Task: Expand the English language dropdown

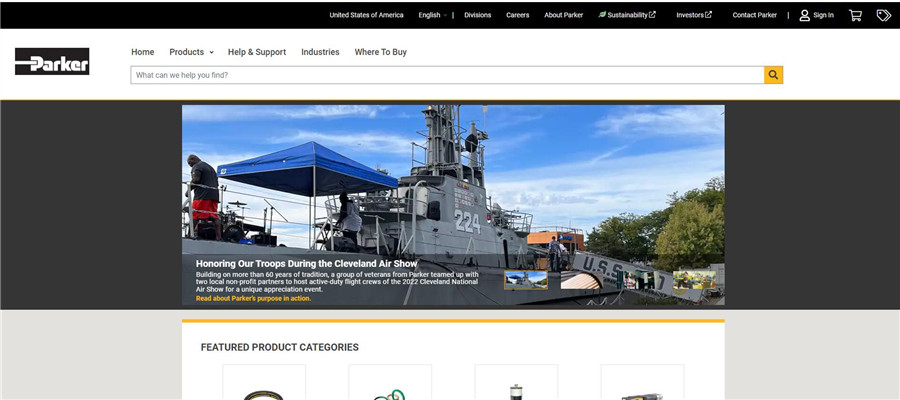Action: pos(432,15)
